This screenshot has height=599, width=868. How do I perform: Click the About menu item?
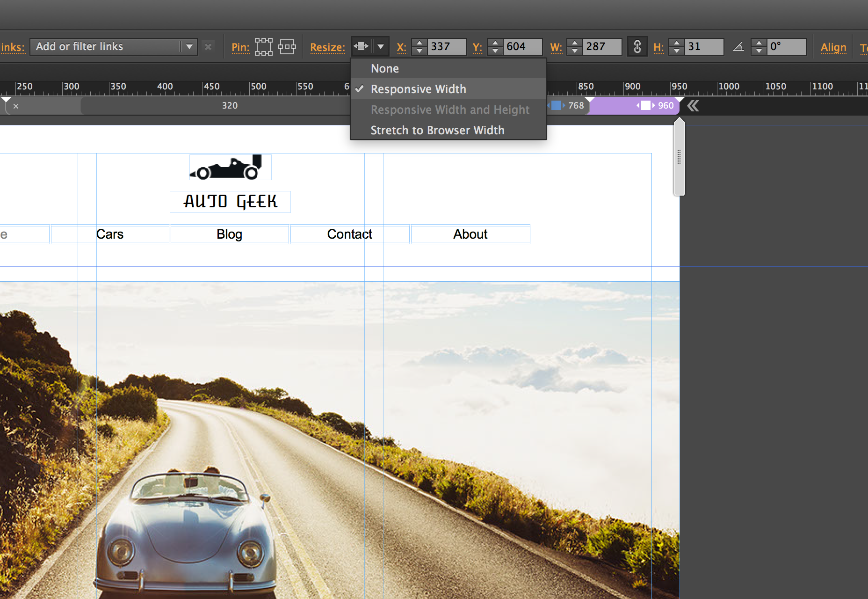(470, 234)
